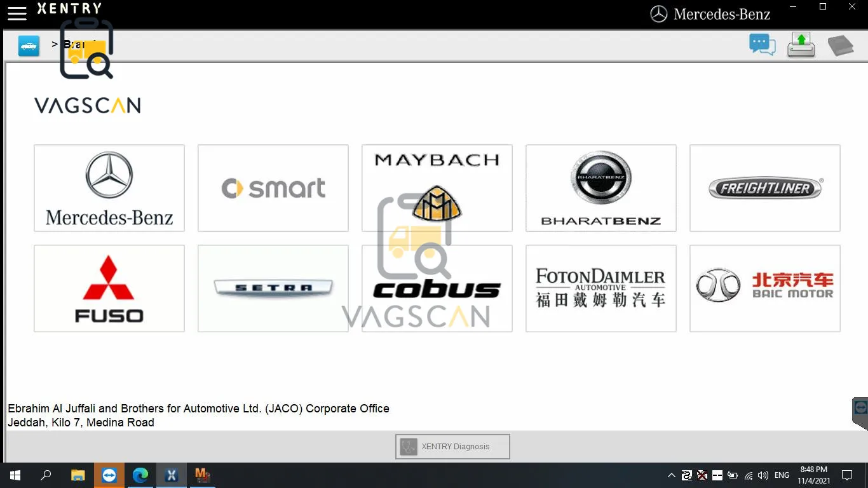The image size is (868, 488).
Task: Switch to TeamViewer in the taskbar
Action: (x=109, y=475)
